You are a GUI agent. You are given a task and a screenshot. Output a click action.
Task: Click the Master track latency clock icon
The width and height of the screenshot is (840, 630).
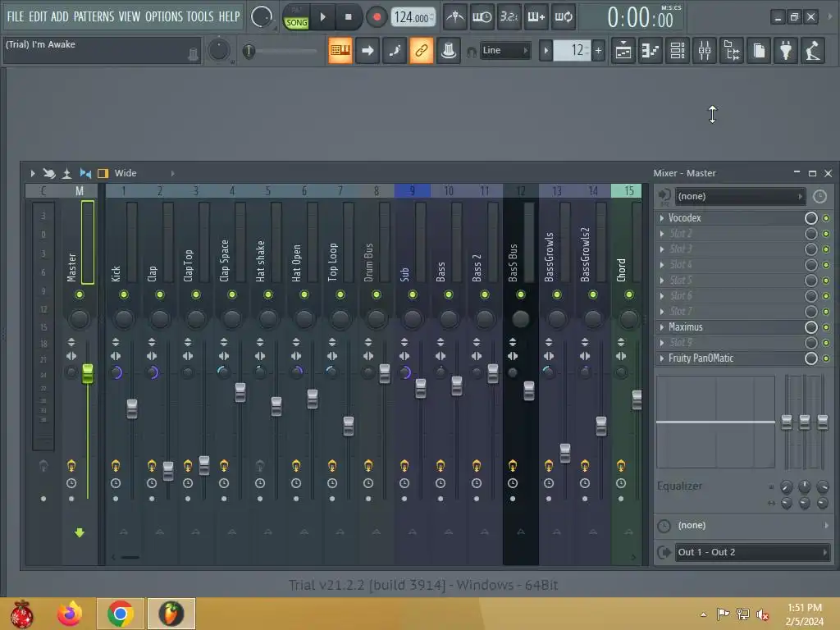[71, 483]
